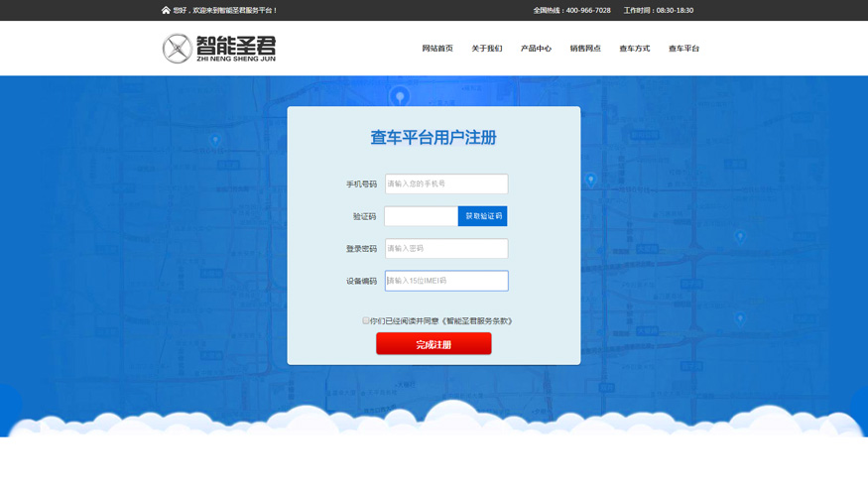Focus the 手机号码 input field
This screenshot has height=486, width=868.
pyautogui.click(x=446, y=184)
